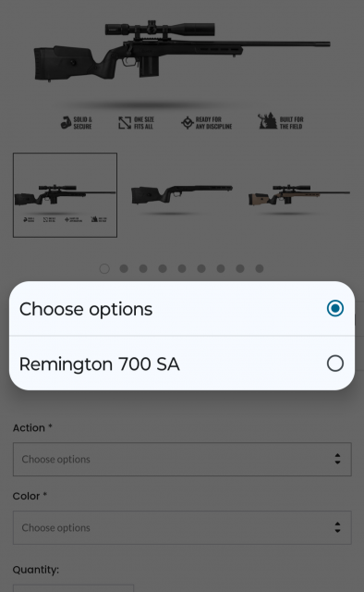This screenshot has width=364, height=592.
Task: Click the Action dropdown arrows
Action: (337, 459)
